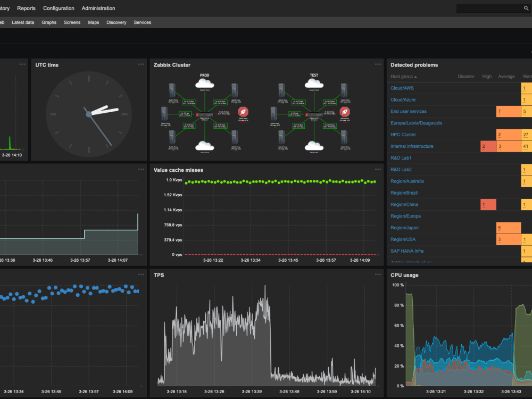532x399 pixels.
Task: Open the TPS widget options menu
Action: click(378, 275)
